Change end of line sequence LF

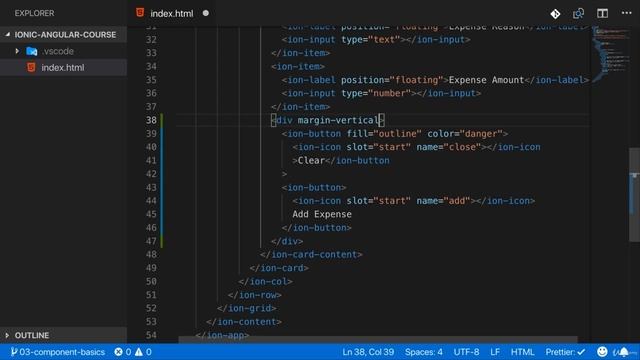coord(495,352)
